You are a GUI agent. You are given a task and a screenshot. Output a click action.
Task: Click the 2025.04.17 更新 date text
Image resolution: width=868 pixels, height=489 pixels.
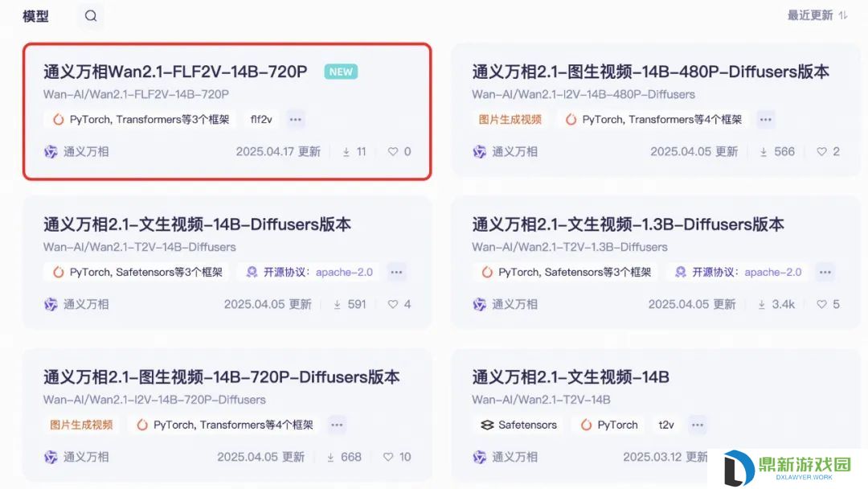tap(278, 152)
